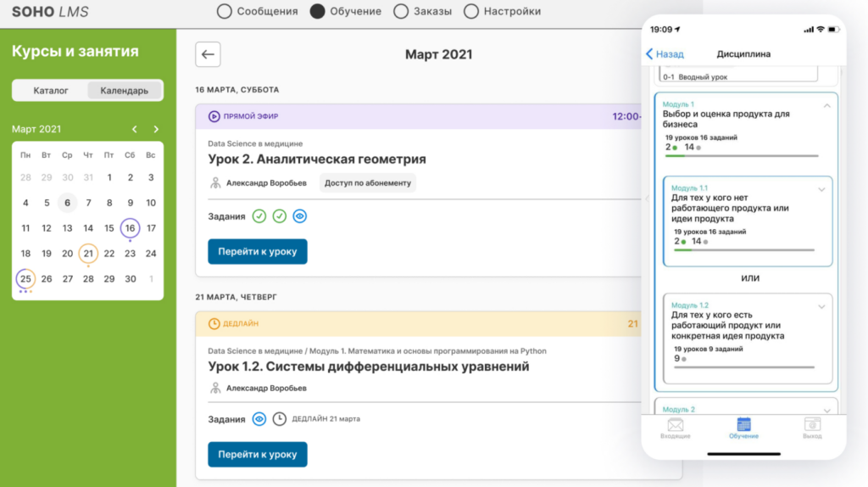Tap the Выход icon in phone tab bar
This screenshot has width=868, height=487.
tap(812, 425)
